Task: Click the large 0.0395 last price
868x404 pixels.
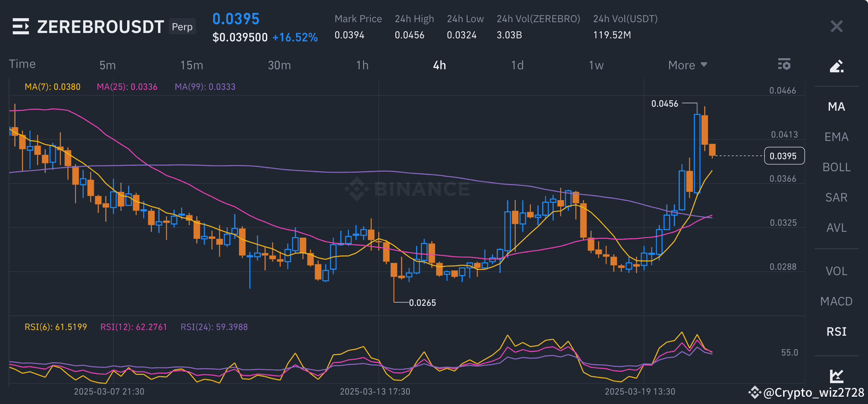Action: tap(236, 19)
